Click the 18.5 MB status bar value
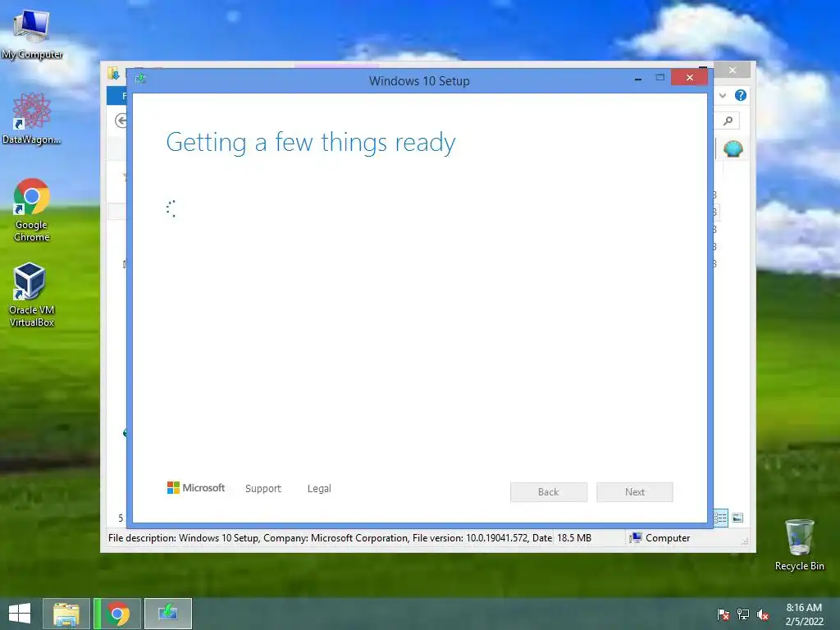Viewport: 840px width, 630px height. tap(573, 538)
